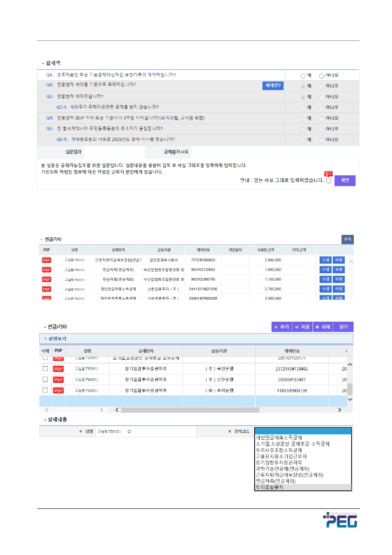
Task: Click the right arrow of the horizontal scrollbar
Action: tap(339, 410)
